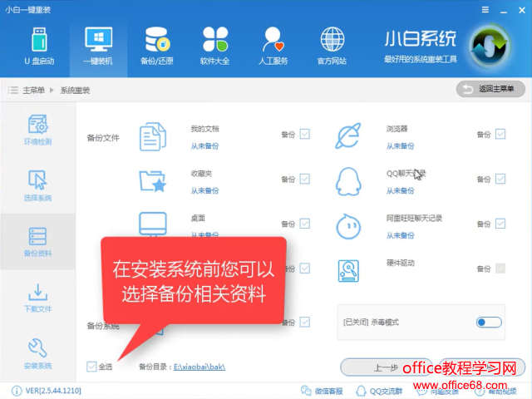Click the 收藏夹 favorites folder icon
Viewport: 532px width, 399px height.
pyautogui.click(x=153, y=181)
